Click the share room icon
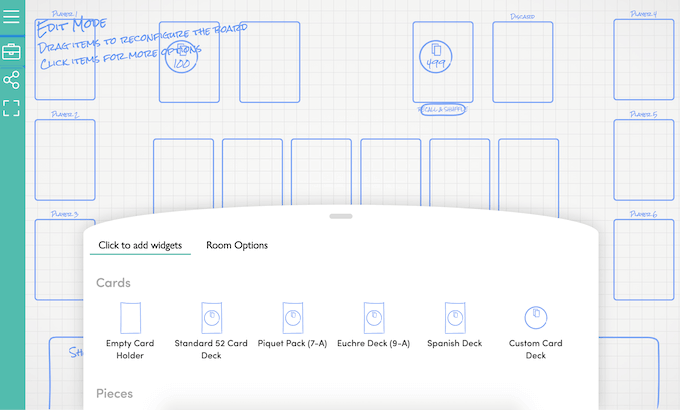The height and width of the screenshot is (410, 680). [x=12, y=80]
